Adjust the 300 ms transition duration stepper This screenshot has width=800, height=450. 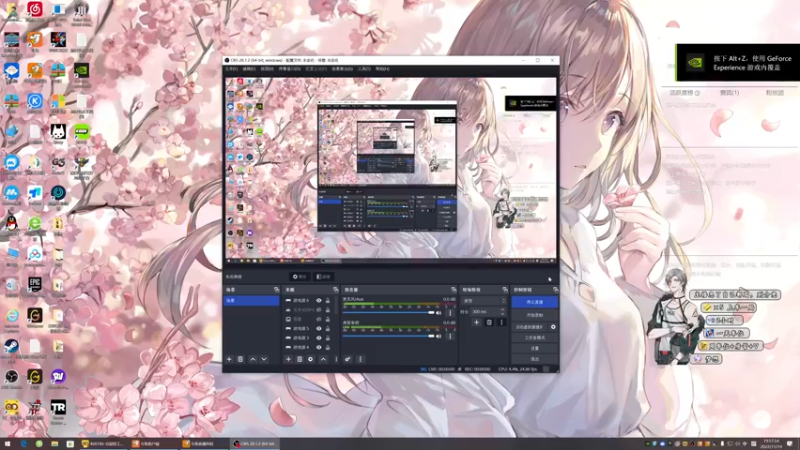pyautogui.click(x=503, y=311)
